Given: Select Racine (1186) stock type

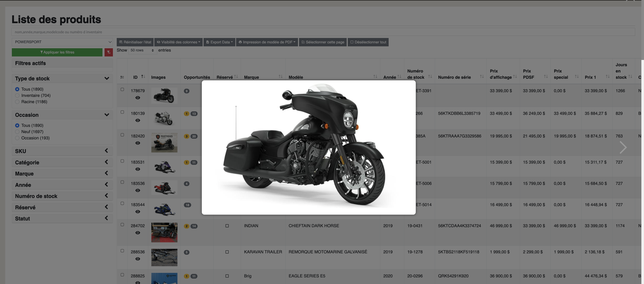Looking at the screenshot, I should tap(17, 102).
